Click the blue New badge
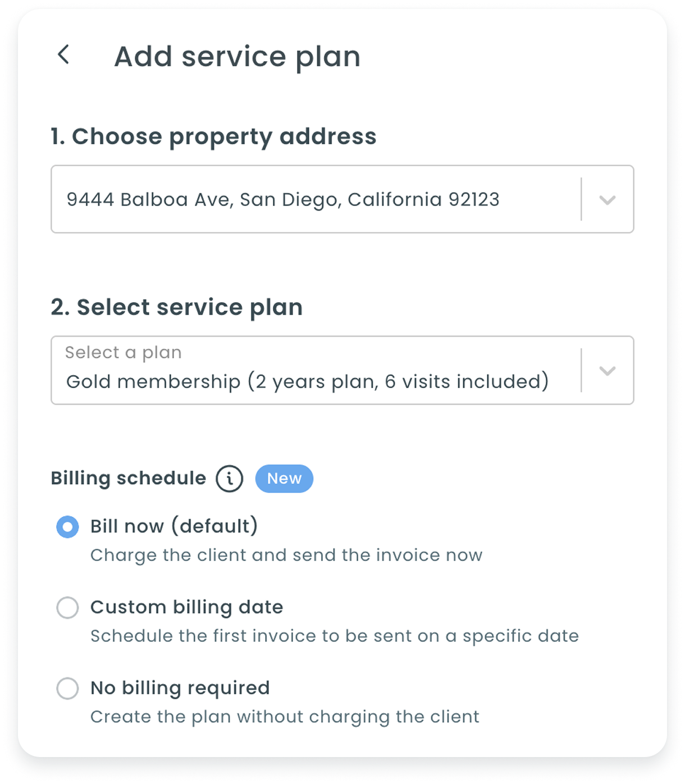Viewport: 685px width, 784px height. [284, 478]
